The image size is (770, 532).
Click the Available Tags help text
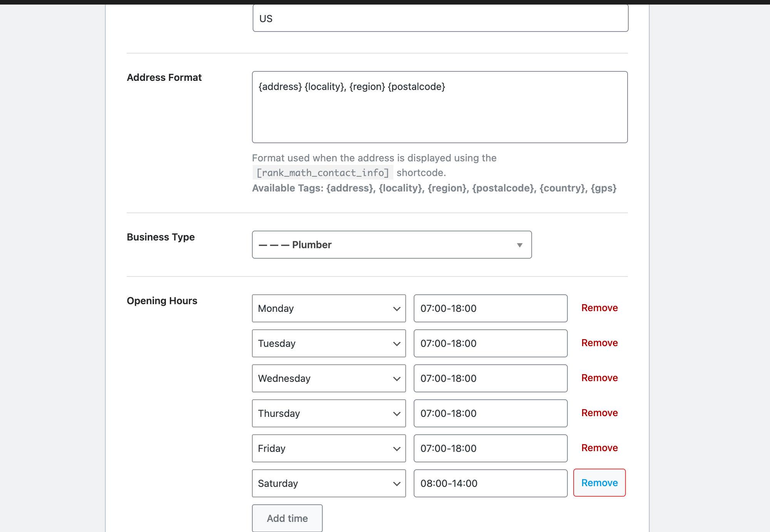pyautogui.click(x=434, y=188)
